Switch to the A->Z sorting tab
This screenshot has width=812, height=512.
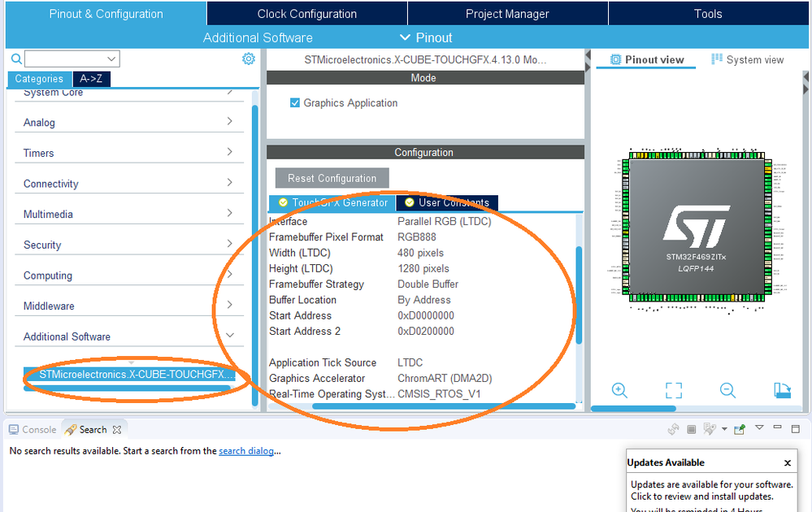[91, 79]
